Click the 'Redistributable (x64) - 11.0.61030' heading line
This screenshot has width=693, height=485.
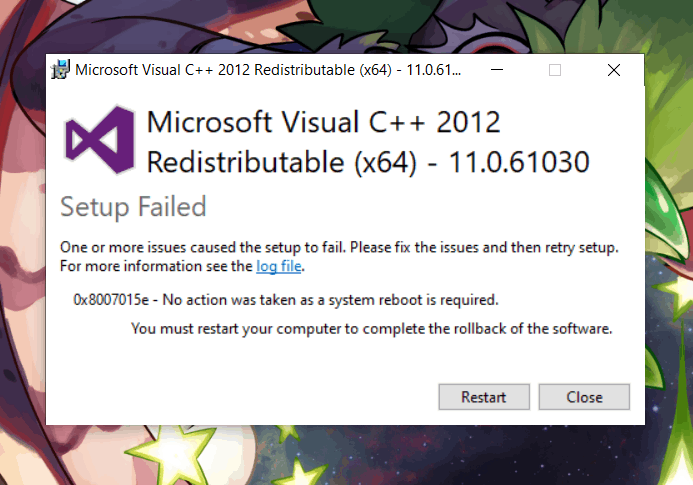(368, 162)
